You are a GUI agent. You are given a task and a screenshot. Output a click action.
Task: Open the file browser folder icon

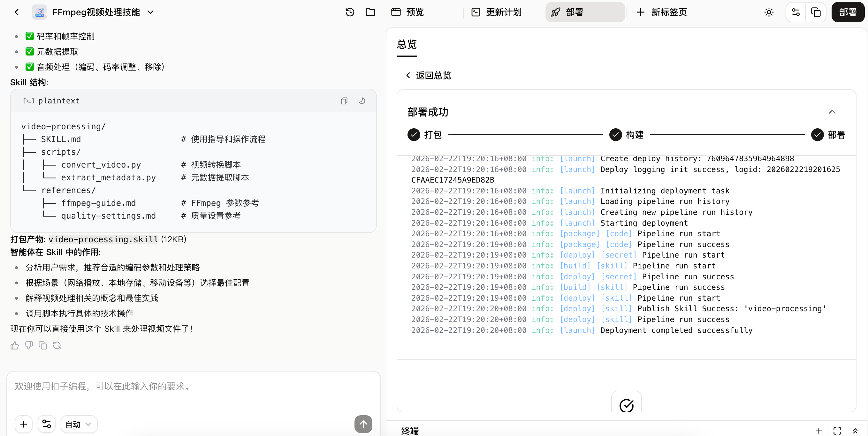[370, 12]
